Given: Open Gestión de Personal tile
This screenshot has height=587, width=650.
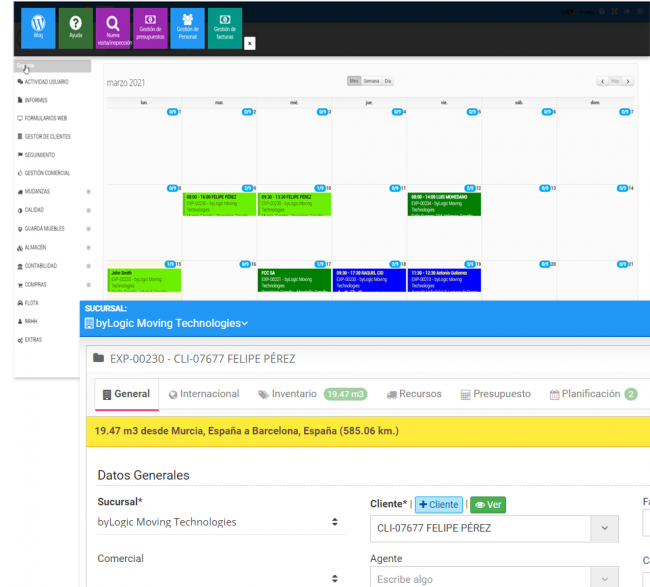Looking at the screenshot, I should (x=187, y=27).
